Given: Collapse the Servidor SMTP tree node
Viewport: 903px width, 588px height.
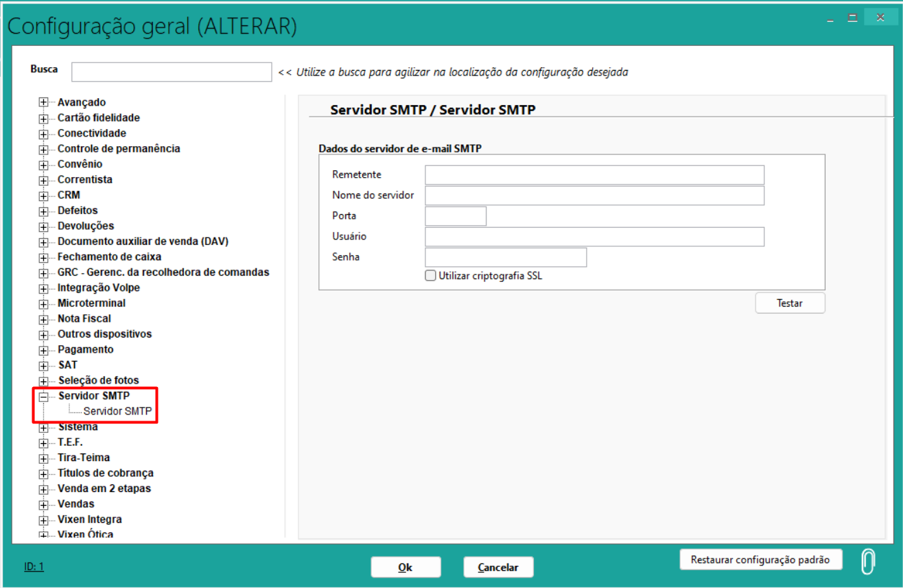Looking at the screenshot, I should [44, 397].
